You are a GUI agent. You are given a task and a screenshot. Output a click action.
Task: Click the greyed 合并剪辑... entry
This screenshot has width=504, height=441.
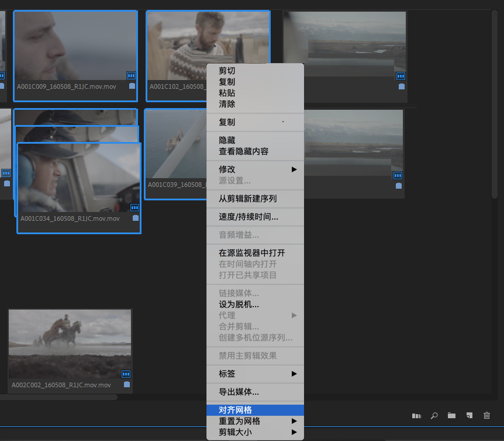[255, 327]
